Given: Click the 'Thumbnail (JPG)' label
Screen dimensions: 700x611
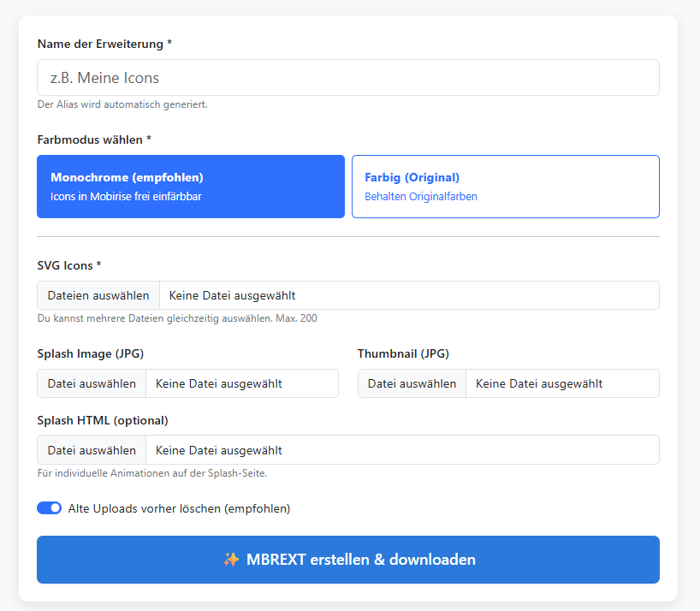Looking at the screenshot, I should [403, 353].
